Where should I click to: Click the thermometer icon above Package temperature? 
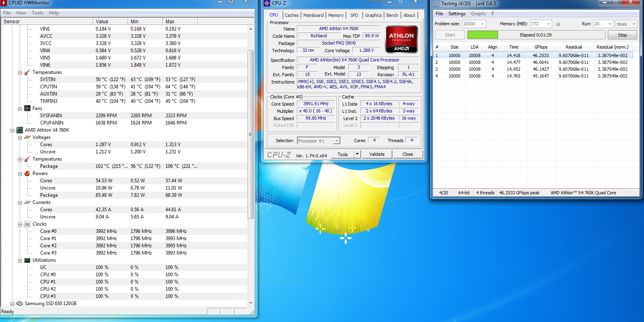tap(27, 159)
